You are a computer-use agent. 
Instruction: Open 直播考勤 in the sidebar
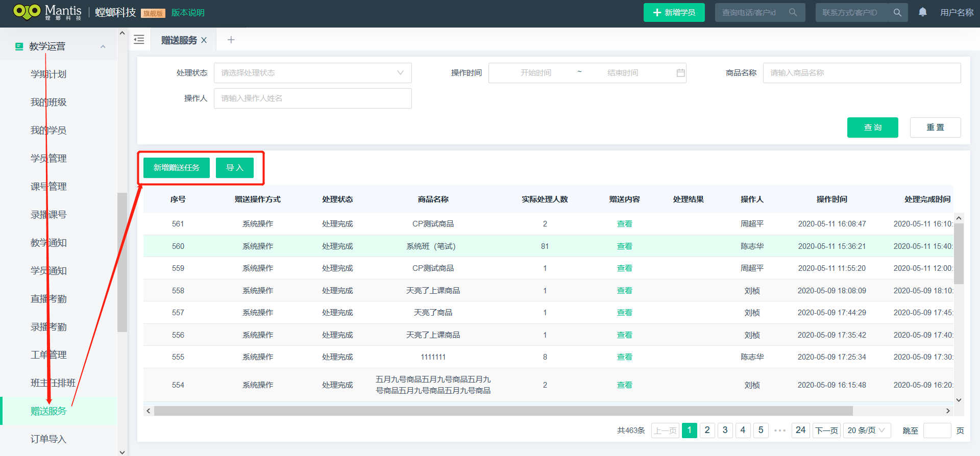[x=48, y=299]
